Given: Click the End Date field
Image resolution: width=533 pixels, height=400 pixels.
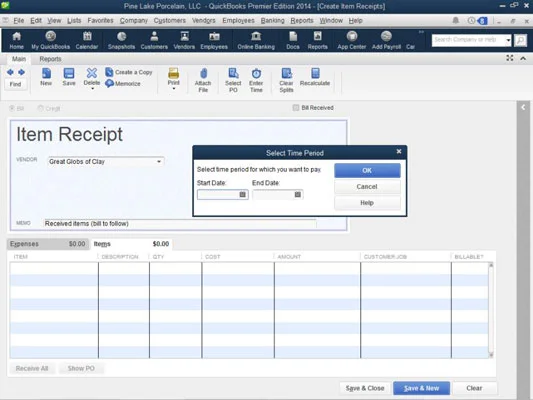Looking at the screenshot, I should [278, 194].
